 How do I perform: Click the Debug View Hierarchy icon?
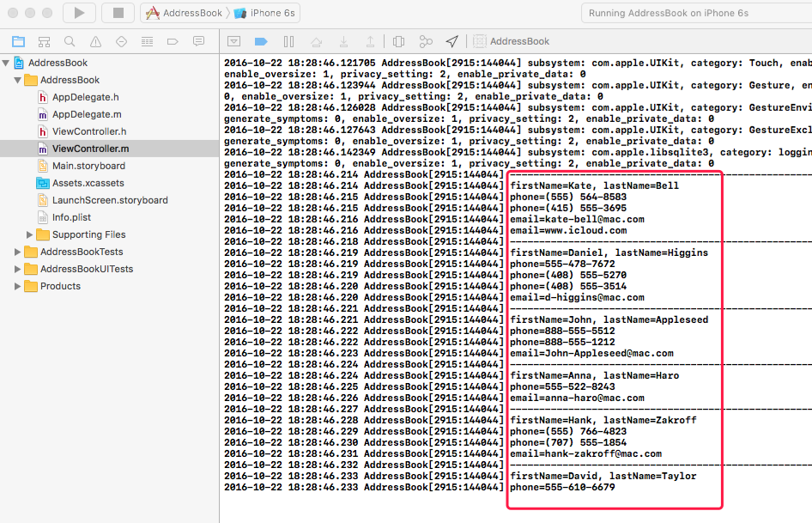pyautogui.click(x=398, y=41)
